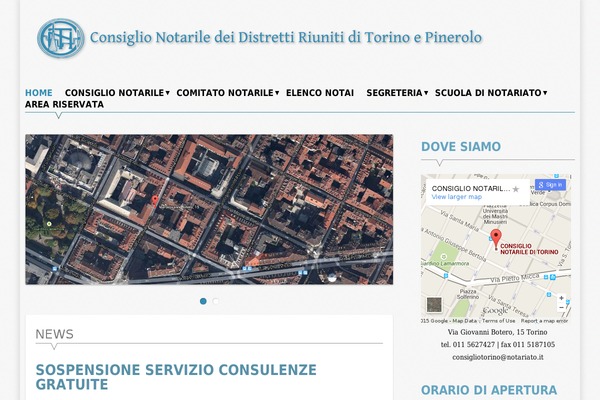Click the Google Sign in button
The width and height of the screenshot is (600, 400).
point(550,185)
